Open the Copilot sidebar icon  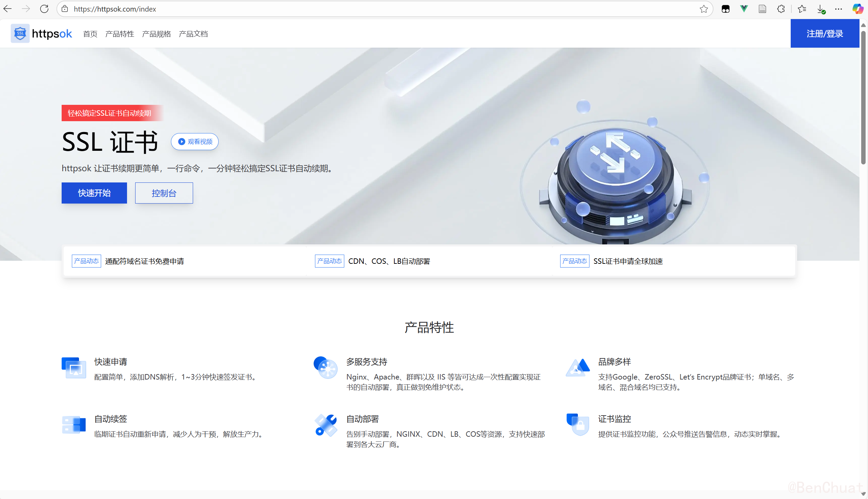(857, 9)
